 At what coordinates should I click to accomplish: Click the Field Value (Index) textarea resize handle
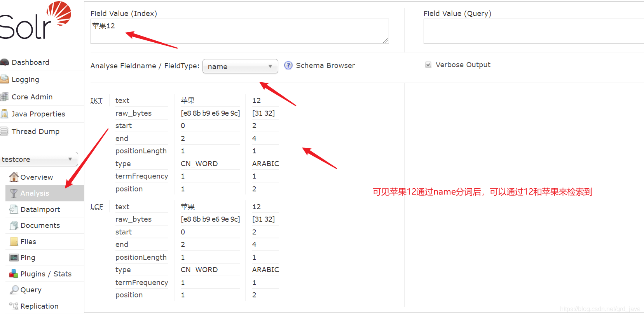(386, 40)
